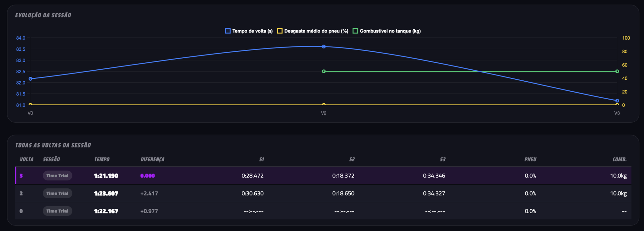Viewport: 644px width, 231px height.
Task: Click S2 time 0:18.372
Action: coord(343,176)
